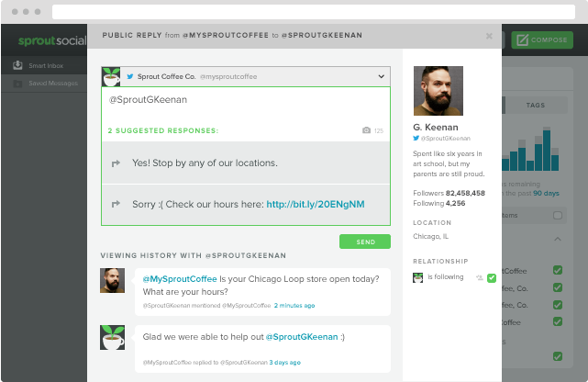The height and width of the screenshot is (382, 588).
Task: Click the @MySproutCoffee mention in history
Action: (180, 279)
